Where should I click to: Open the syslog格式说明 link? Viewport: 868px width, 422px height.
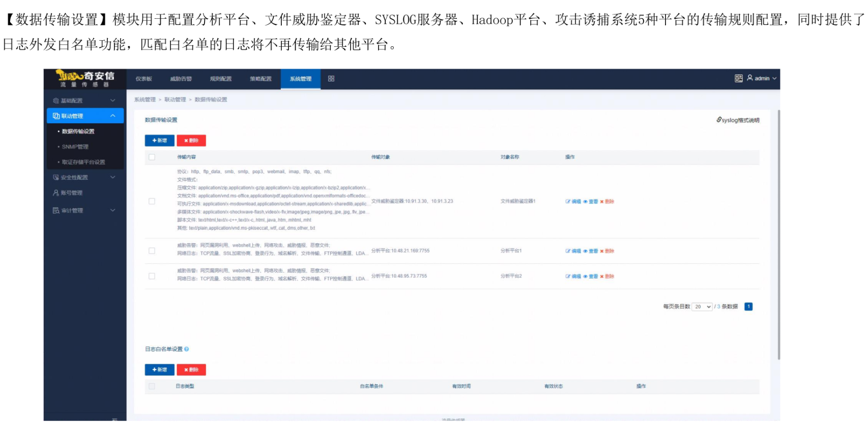[738, 120]
